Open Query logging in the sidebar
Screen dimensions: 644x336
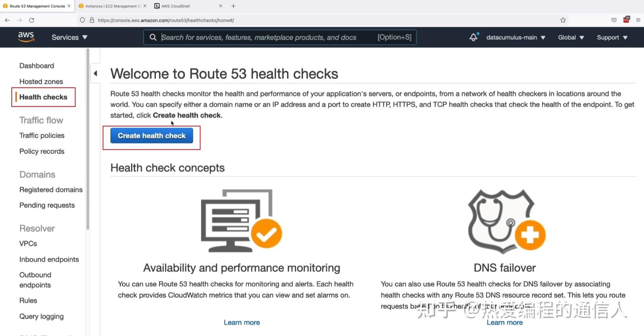42,316
